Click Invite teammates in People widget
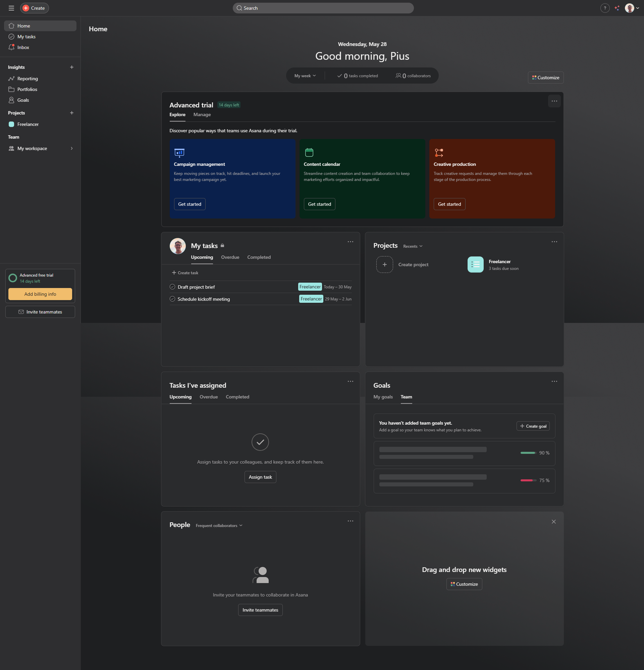The width and height of the screenshot is (644, 670). click(260, 610)
